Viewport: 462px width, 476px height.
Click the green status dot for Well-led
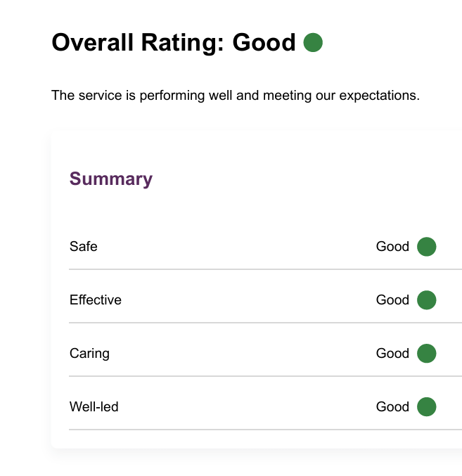coord(426,407)
